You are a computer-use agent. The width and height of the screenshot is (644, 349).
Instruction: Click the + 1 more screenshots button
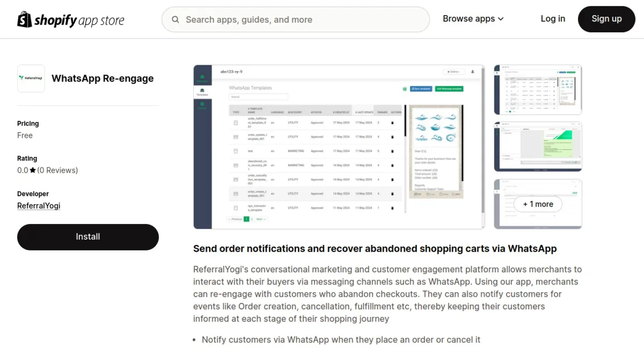(538, 204)
